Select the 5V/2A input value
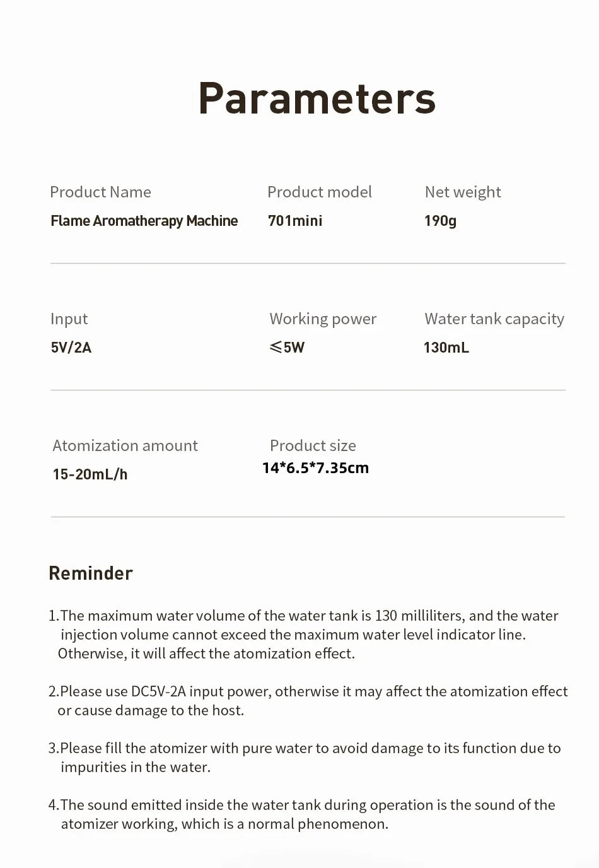599x868 pixels. [71, 348]
